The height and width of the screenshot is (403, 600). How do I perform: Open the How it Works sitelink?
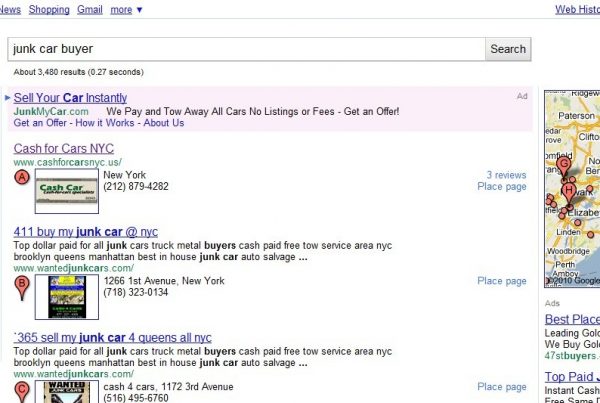point(104,123)
